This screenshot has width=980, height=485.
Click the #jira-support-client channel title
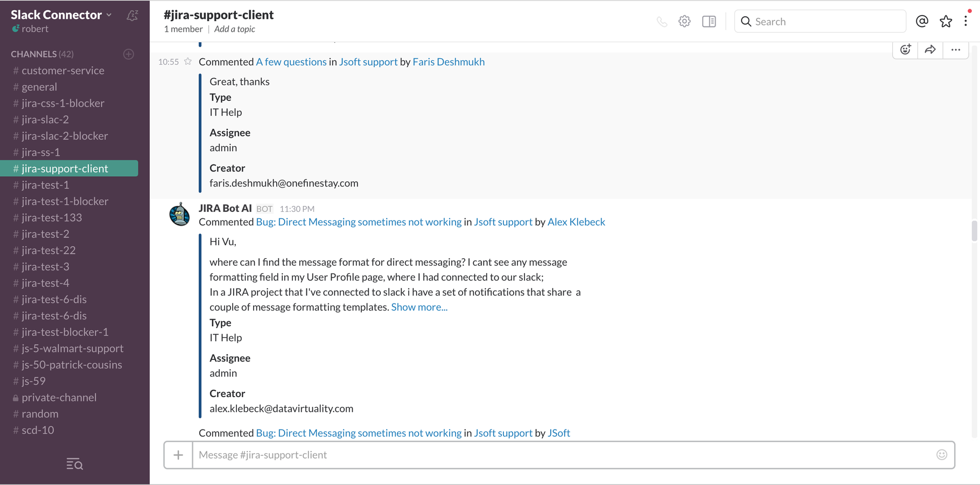(219, 15)
